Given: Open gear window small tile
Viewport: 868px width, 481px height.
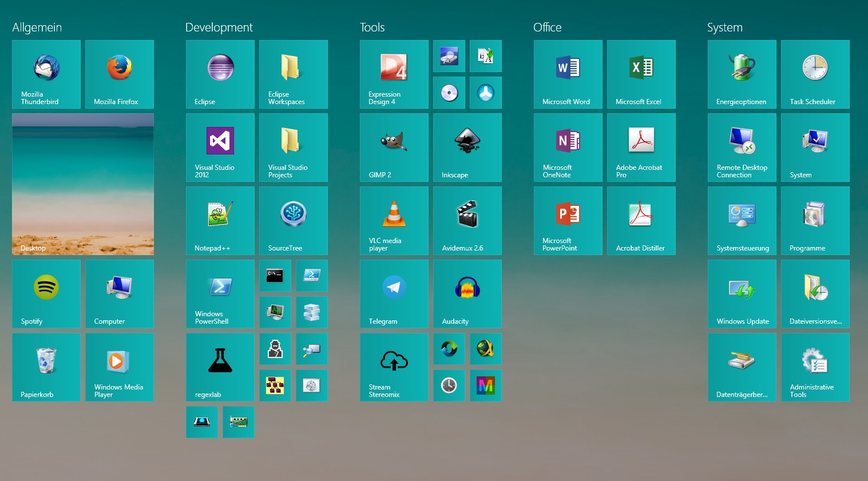Looking at the screenshot, I should (312, 385).
